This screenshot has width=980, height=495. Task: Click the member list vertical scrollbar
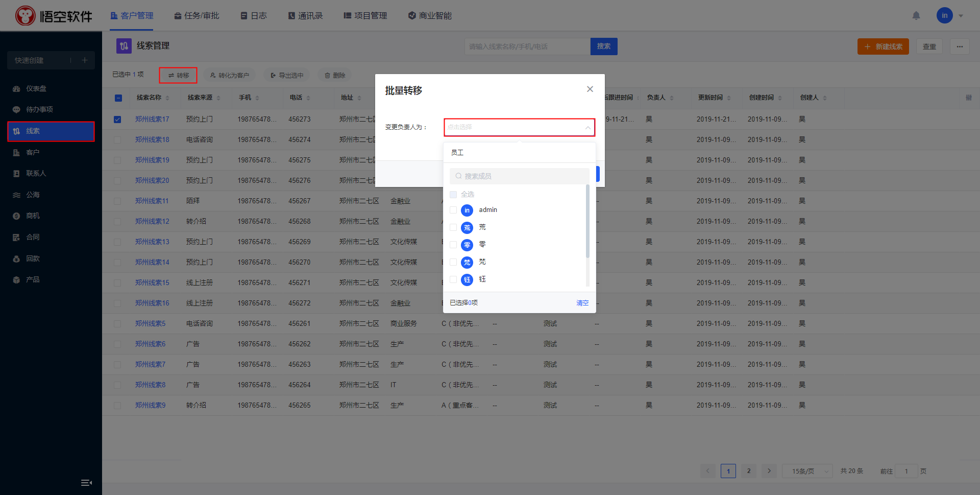click(587, 222)
